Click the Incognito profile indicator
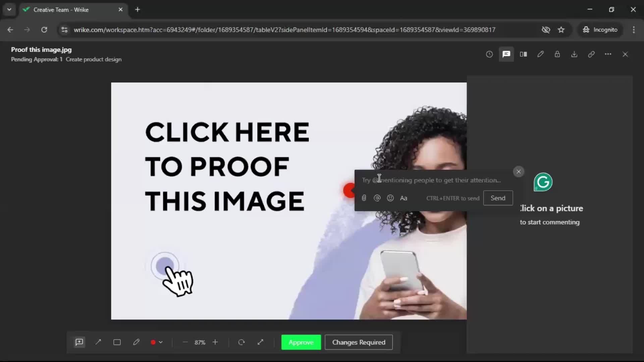Viewport: 644px width, 362px height. (x=600, y=30)
